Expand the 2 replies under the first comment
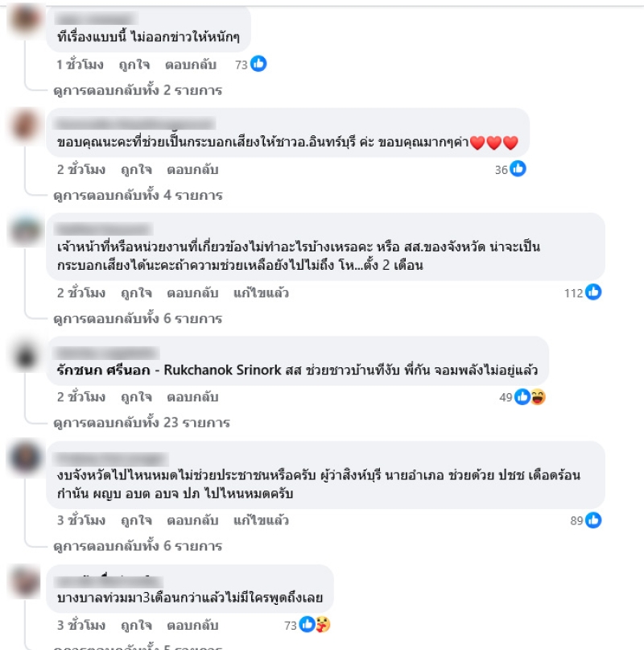 138,90
